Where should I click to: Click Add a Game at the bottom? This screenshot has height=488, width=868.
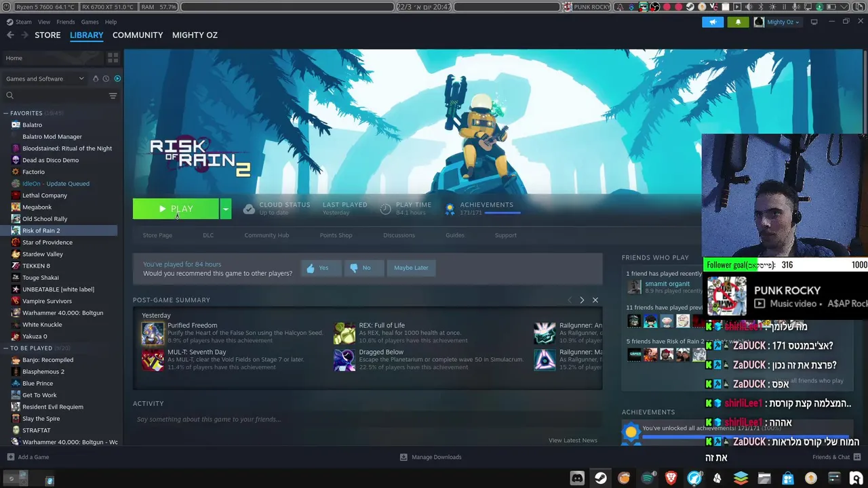coord(28,457)
